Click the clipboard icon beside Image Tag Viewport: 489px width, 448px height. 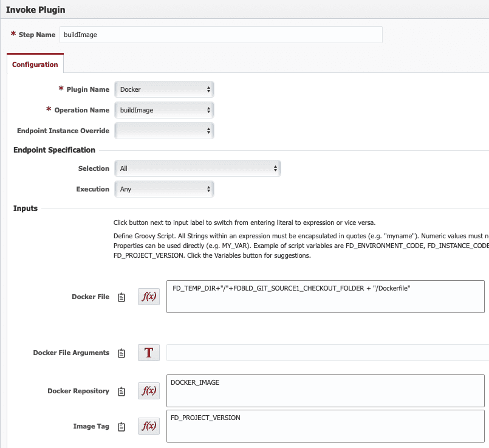121,427
